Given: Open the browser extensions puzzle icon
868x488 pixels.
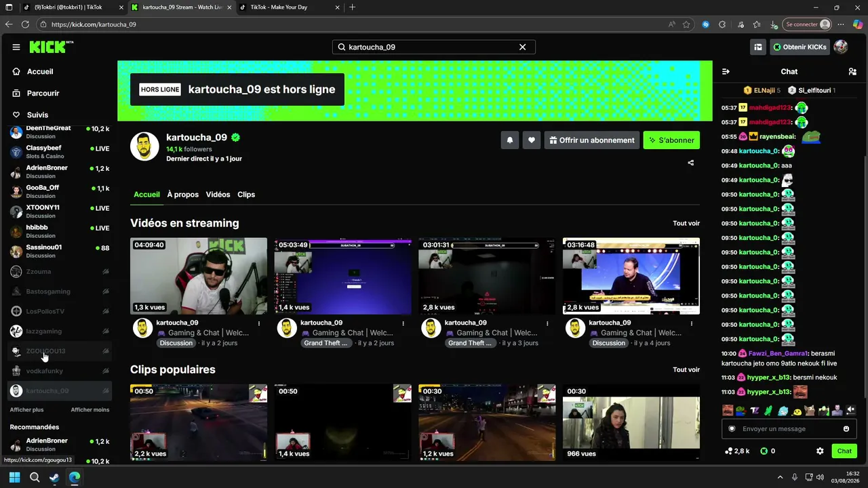Looking at the screenshot, I should click(722, 24).
